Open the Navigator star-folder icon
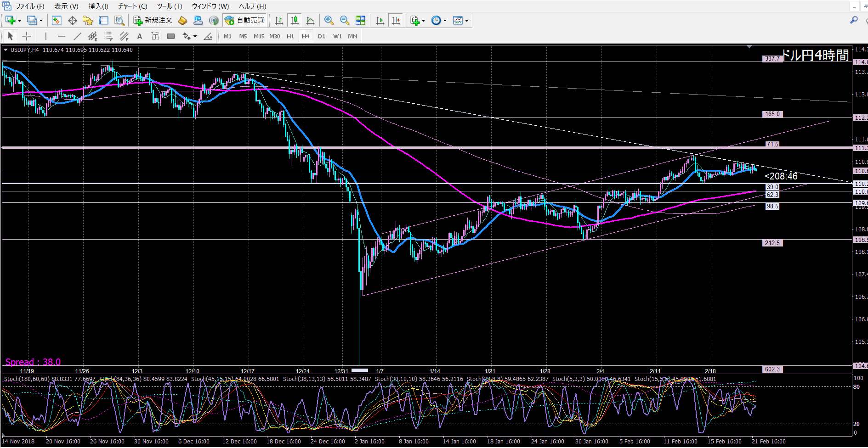Screen dimensions: 868x448 coord(88,20)
